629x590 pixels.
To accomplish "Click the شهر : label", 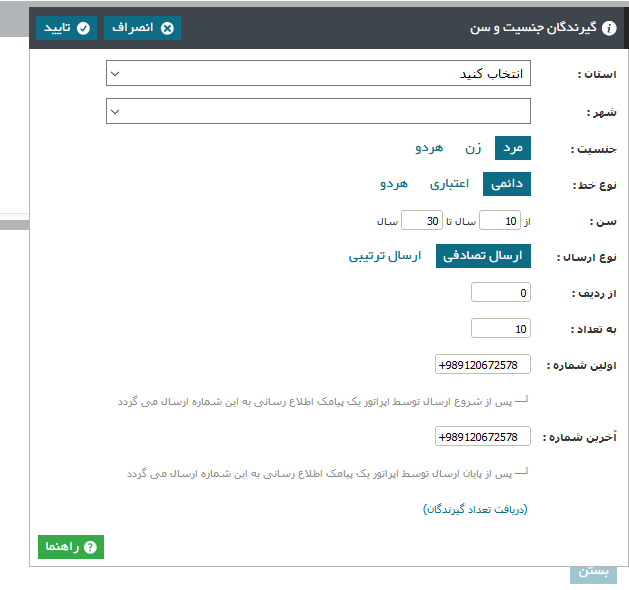I will [x=601, y=113].
